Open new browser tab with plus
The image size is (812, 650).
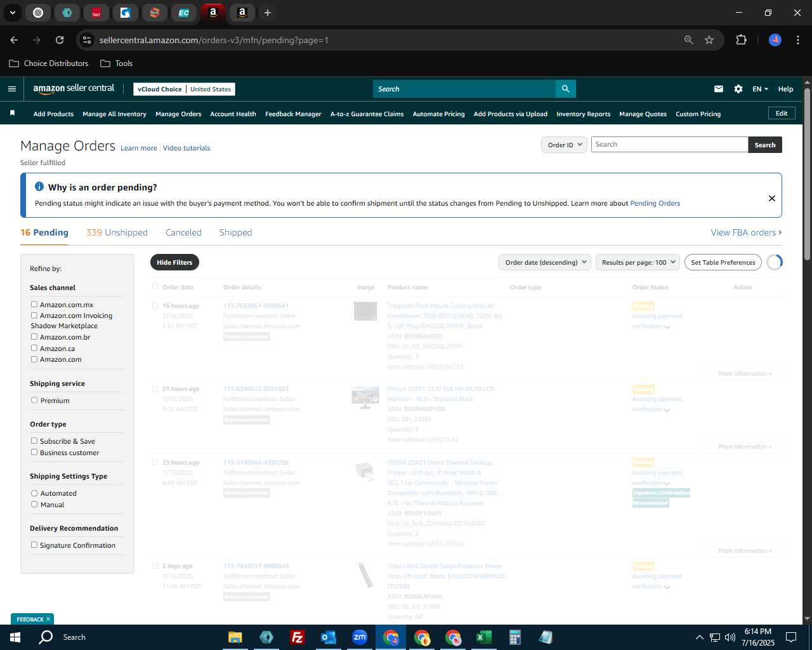(268, 13)
